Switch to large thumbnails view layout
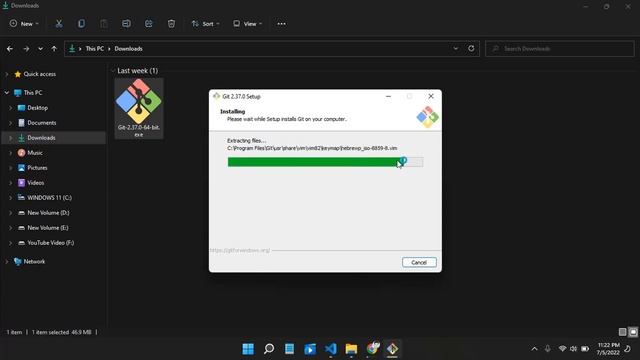The height and width of the screenshot is (360, 640). point(633,332)
